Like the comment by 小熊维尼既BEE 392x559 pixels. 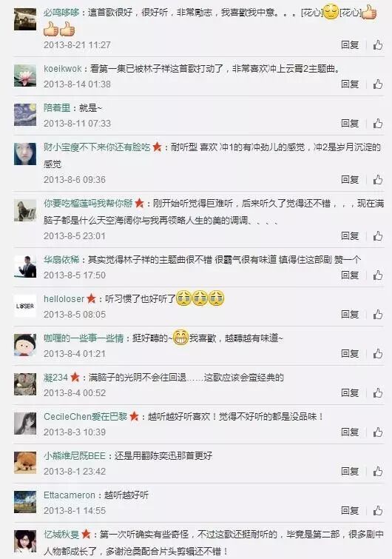tap(377, 472)
